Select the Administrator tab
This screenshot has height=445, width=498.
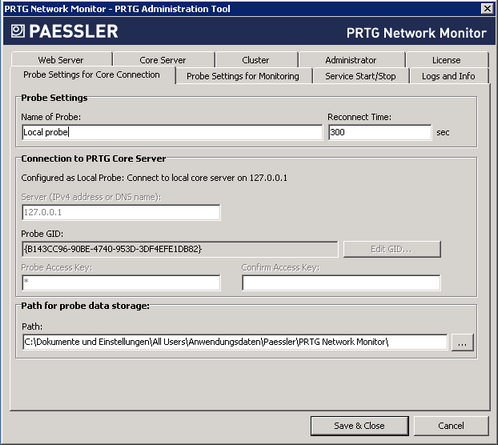tap(351, 60)
